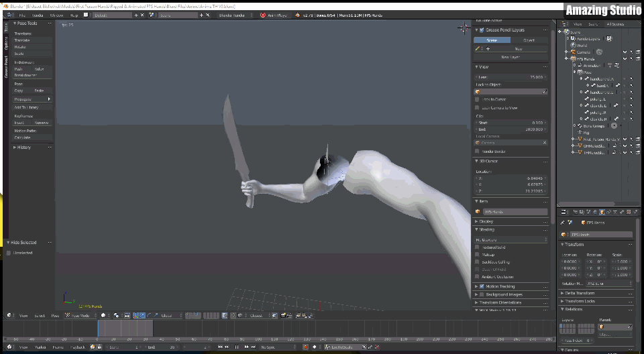Open the Window menu
644x354 pixels.
(x=57, y=14)
